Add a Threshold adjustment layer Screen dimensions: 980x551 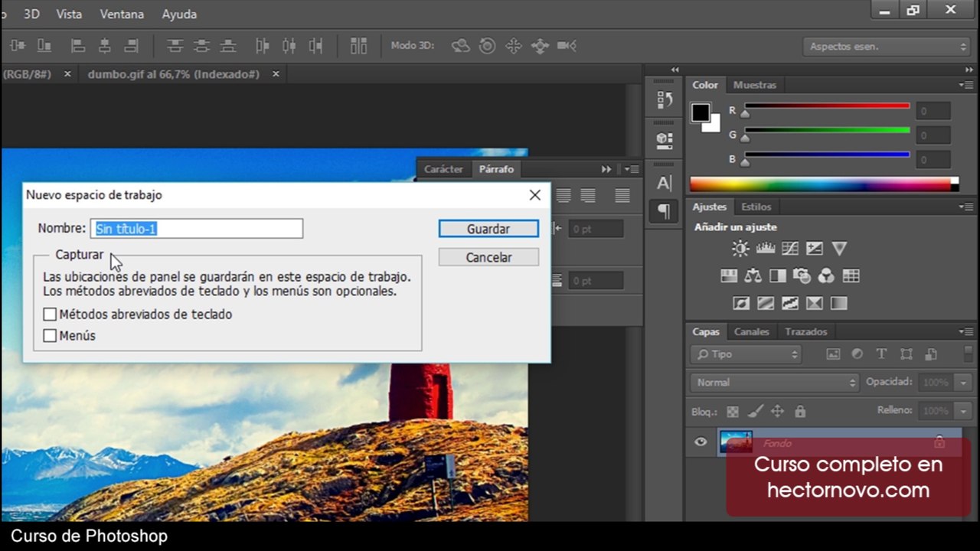pyautogui.click(x=789, y=303)
